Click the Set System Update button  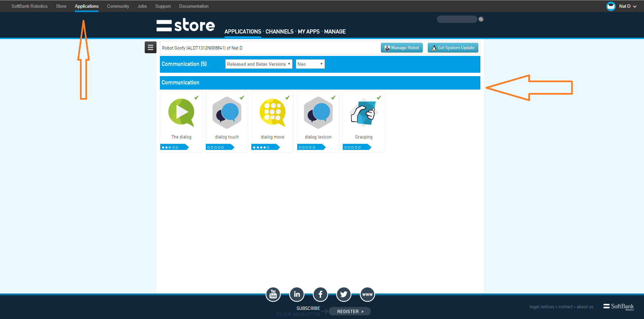pos(453,48)
